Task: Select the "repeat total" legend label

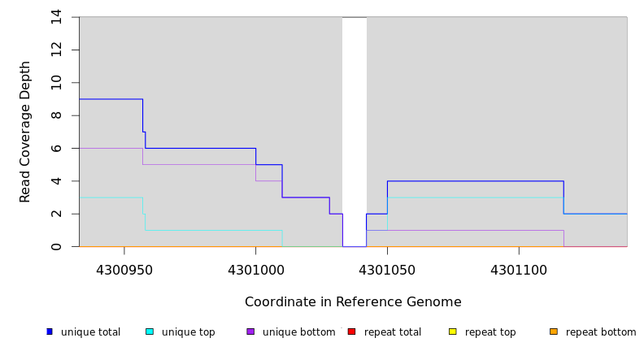Action: coord(393,332)
